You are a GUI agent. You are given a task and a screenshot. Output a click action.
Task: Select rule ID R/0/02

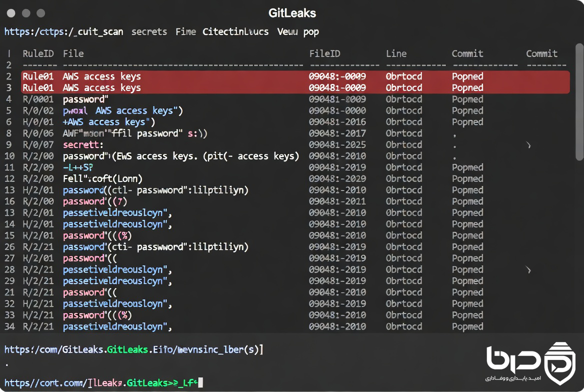38,110
